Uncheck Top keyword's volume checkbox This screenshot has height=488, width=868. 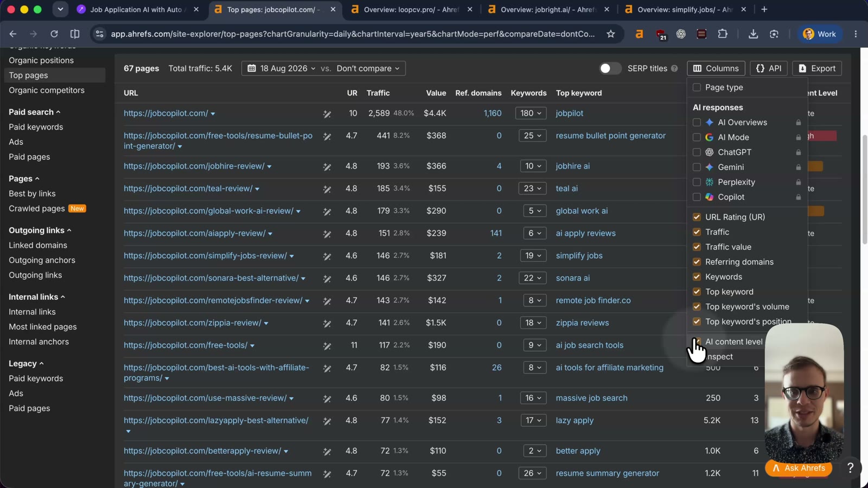697,307
